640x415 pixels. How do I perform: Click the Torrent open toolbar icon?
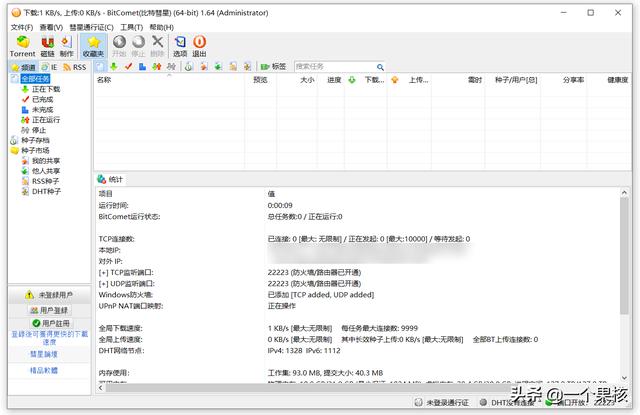pyautogui.click(x=22, y=46)
